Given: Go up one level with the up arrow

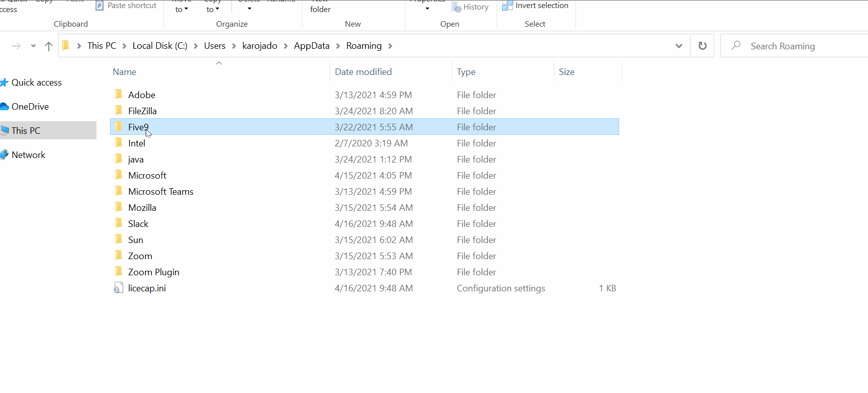Looking at the screenshot, I should click(x=49, y=46).
